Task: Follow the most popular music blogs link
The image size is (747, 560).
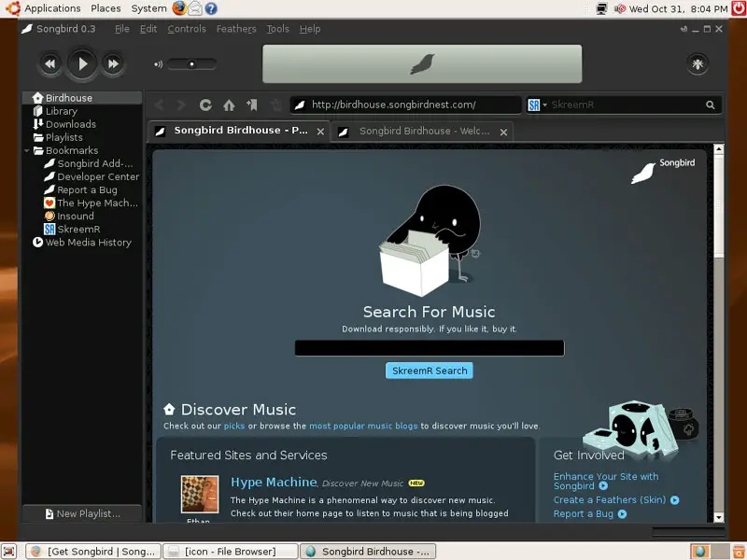Action: 363,426
